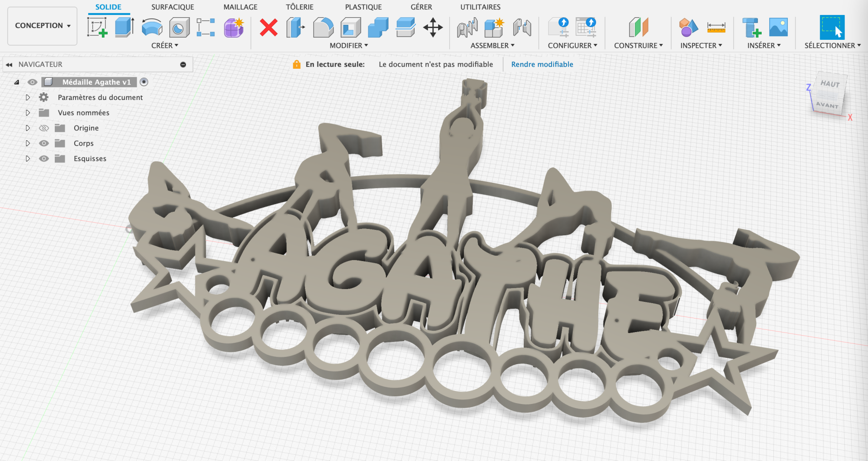Expand the Paramètres du document node

(28, 97)
